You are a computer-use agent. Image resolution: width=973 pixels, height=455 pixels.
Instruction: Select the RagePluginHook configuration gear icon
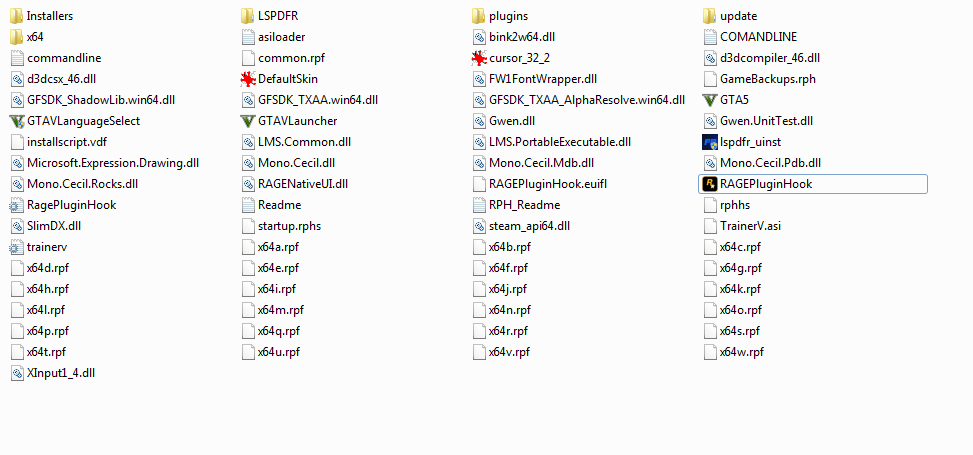pos(17,205)
